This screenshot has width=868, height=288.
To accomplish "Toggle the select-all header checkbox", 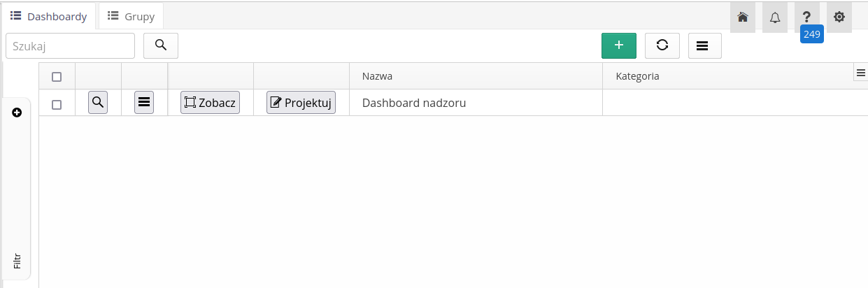I will click(x=57, y=76).
